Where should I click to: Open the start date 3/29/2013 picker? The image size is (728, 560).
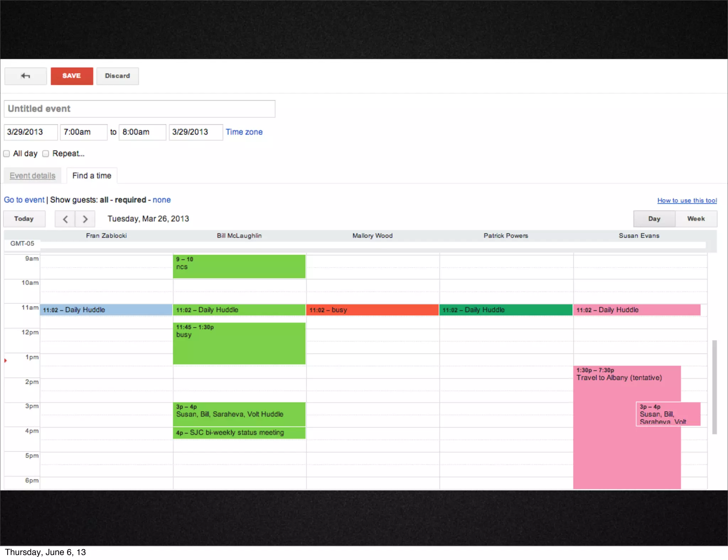31,132
